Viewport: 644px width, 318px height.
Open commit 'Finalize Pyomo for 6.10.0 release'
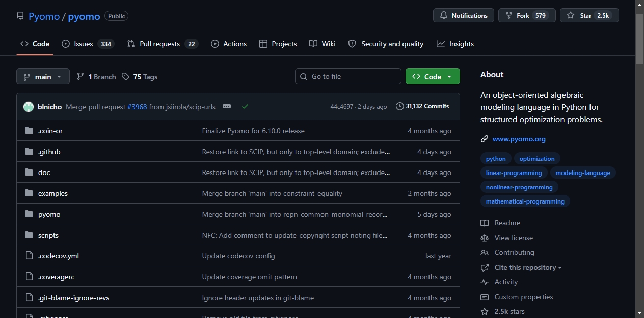tap(253, 131)
